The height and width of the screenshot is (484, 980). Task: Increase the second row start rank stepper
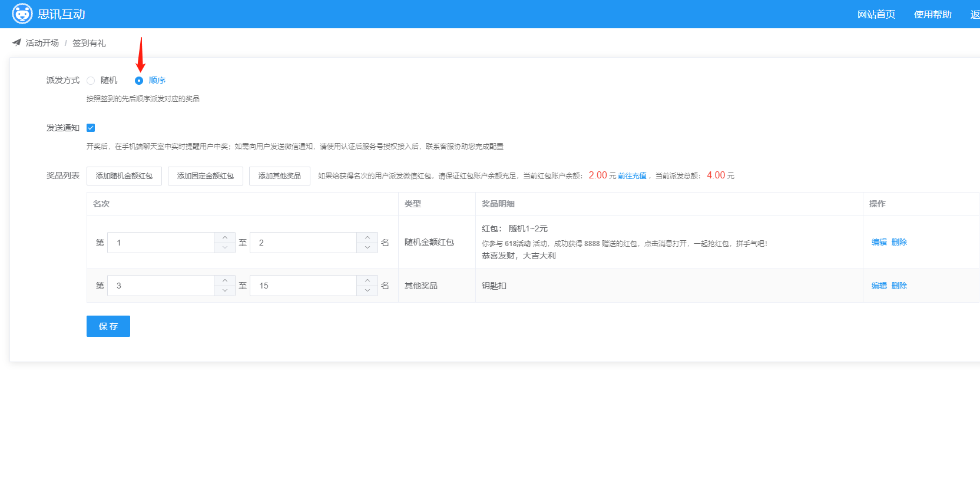pos(224,280)
